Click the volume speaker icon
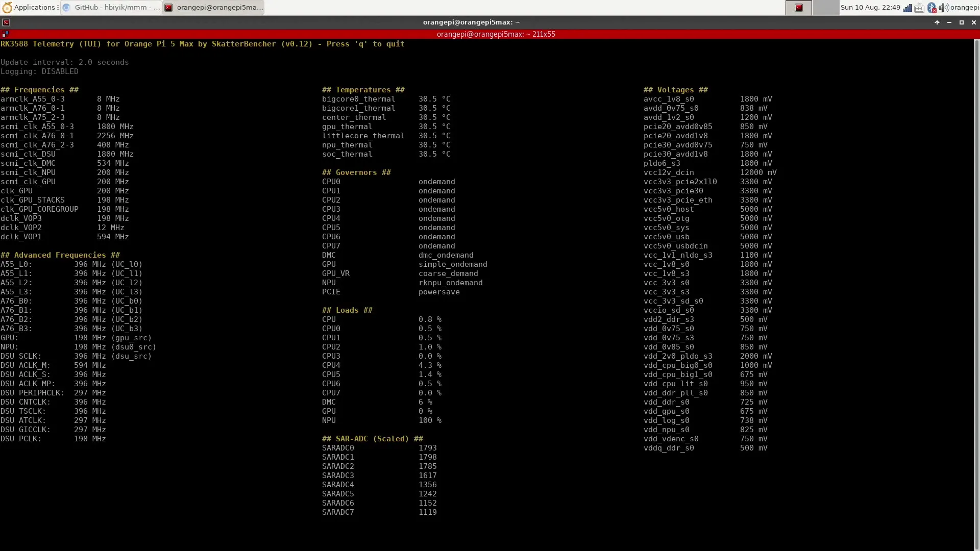Screen dimensions: 980x551 tap(943, 7)
